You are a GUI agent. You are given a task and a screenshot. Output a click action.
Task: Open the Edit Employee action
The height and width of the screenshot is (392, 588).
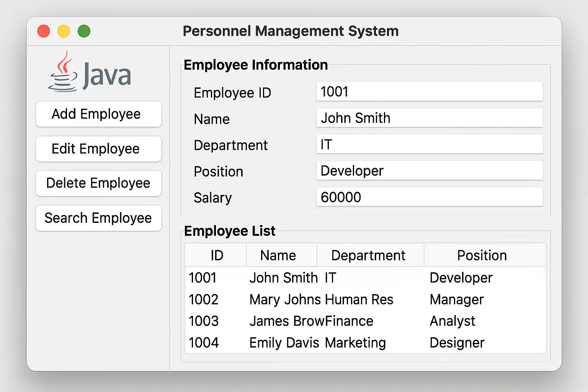click(98, 149)
